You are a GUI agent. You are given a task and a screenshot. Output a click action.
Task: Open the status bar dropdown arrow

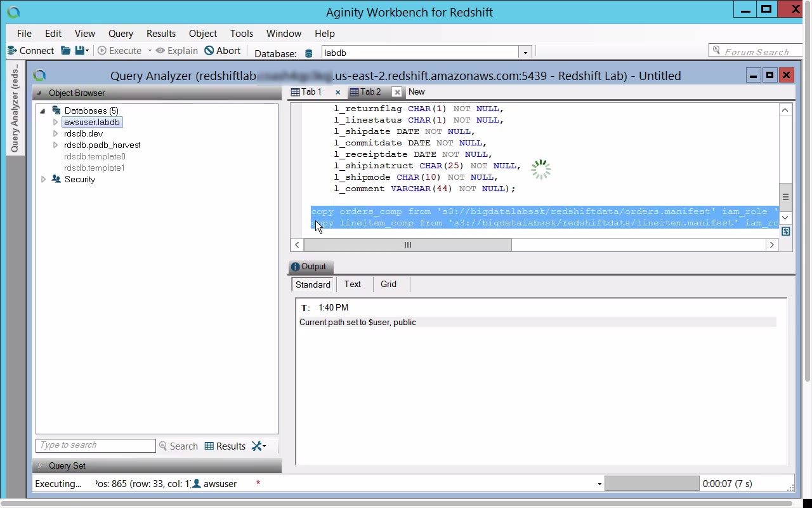pos(599,485)
